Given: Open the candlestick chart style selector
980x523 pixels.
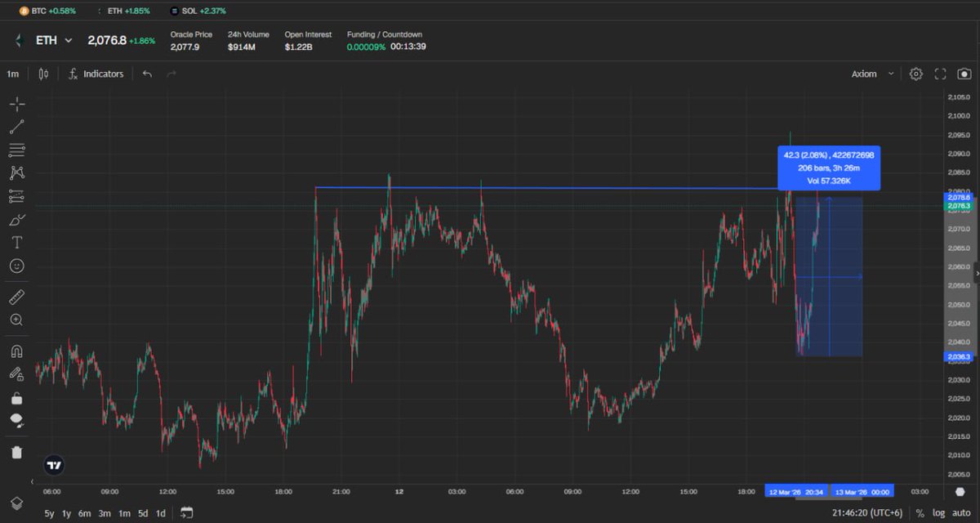Looking at the screenshot, I should [43, 74].
